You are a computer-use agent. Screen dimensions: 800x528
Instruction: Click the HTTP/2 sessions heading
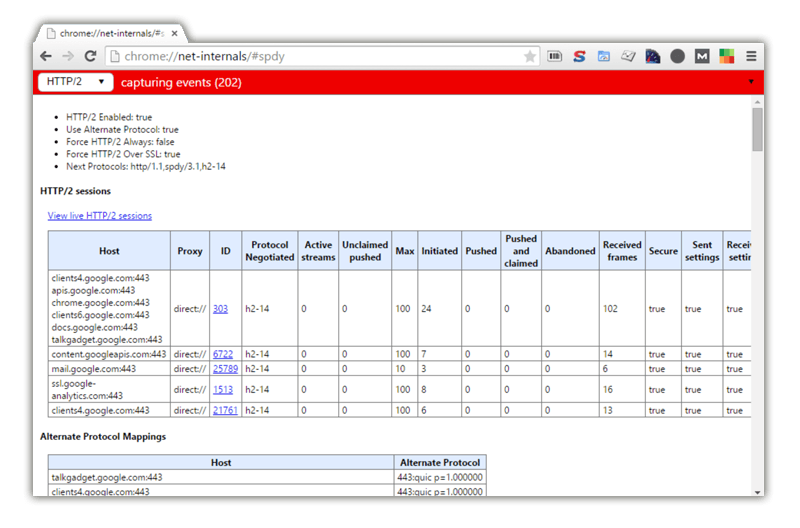click(76, 191)
